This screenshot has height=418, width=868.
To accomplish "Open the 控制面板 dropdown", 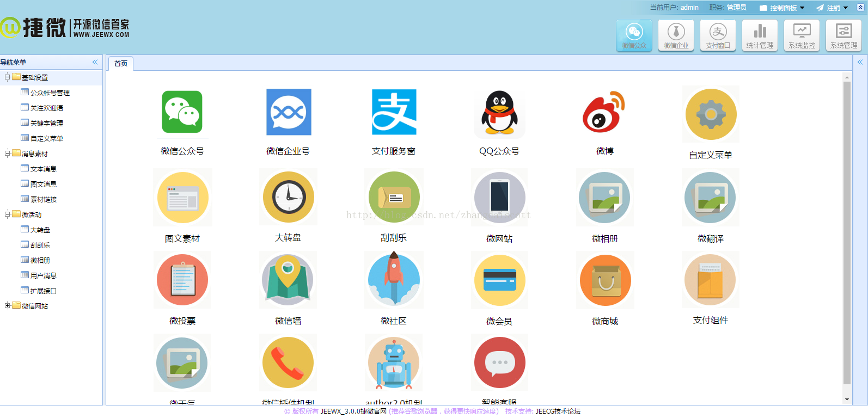I will point(782,8).
